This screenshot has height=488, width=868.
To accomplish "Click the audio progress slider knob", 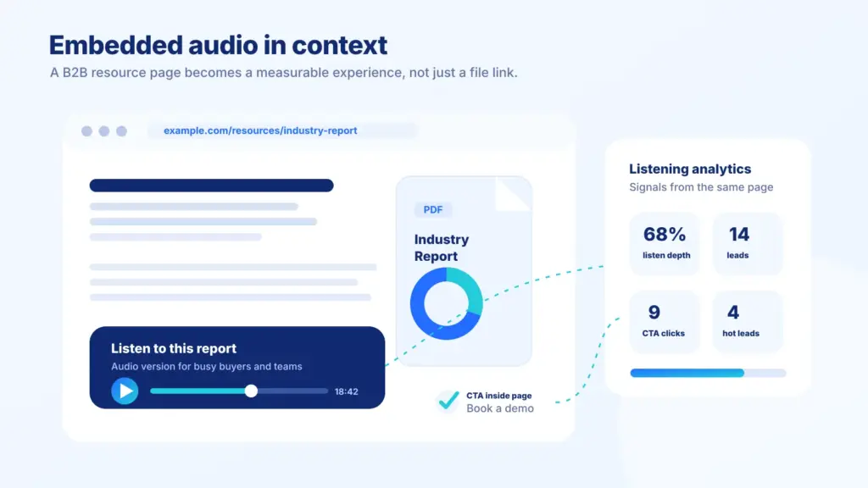I will [x=251, y=391].
